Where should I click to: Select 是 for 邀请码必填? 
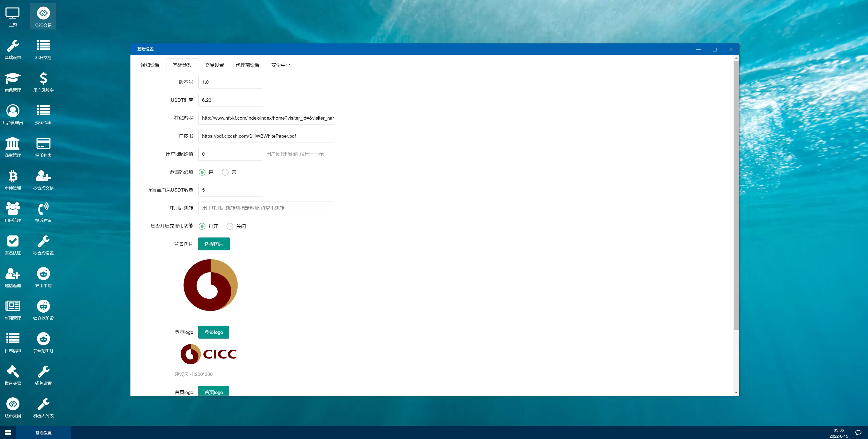tap(202, 172)
